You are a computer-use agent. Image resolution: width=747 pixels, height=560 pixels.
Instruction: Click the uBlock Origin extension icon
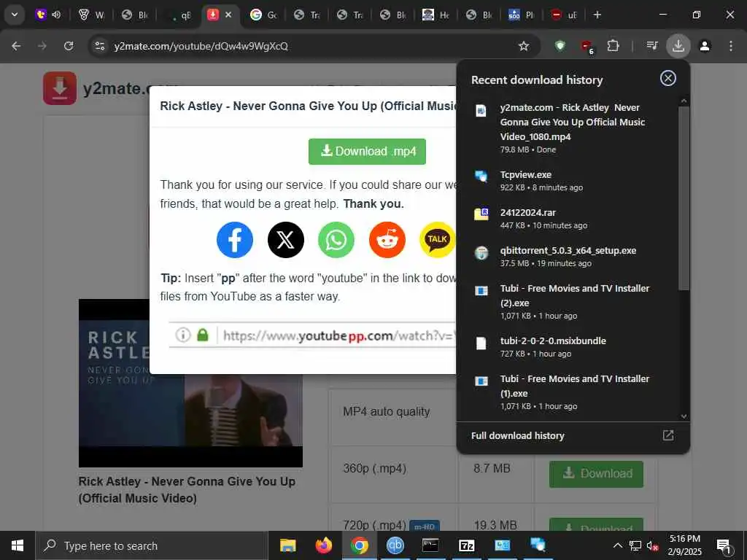[x=587, y=46]
